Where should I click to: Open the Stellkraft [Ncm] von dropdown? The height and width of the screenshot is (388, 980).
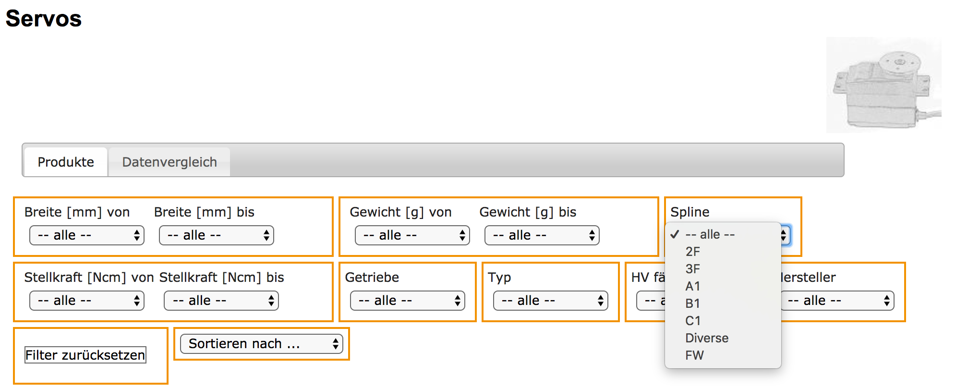pos(87,301)
